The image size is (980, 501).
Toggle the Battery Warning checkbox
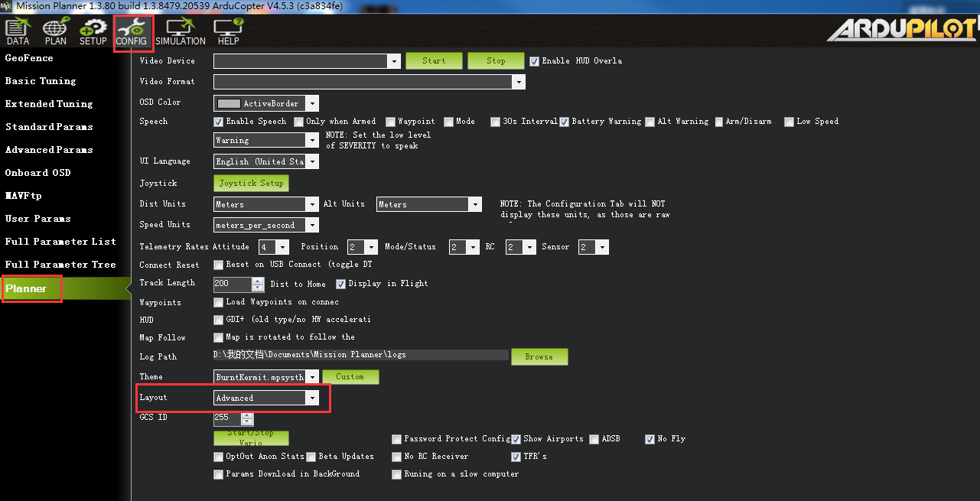pos(565,122)
